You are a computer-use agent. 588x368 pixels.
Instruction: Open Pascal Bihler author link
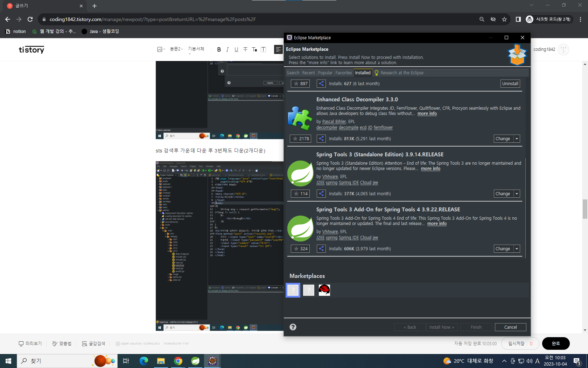[334, 122]
